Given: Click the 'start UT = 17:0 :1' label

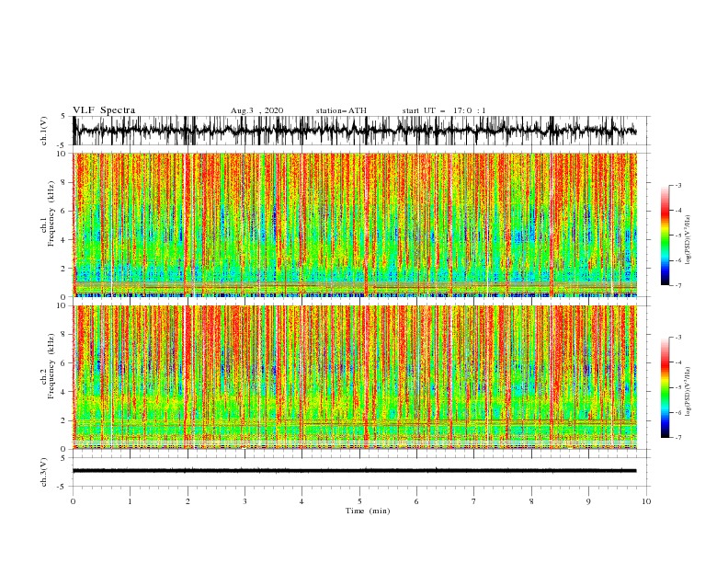Looking at the screenshot, I should pyautogui.click(x=444, y=110).
